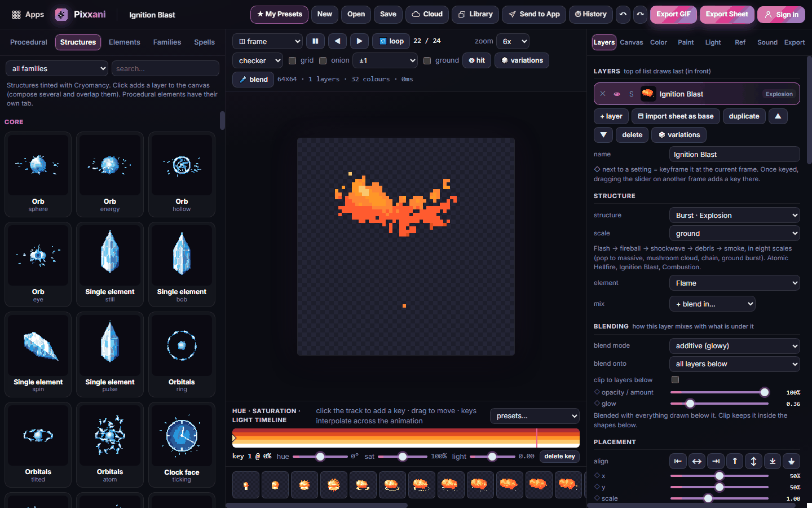Open the checker background dropdown
Viewport: 812px width, 508px height.
(258, 60)
